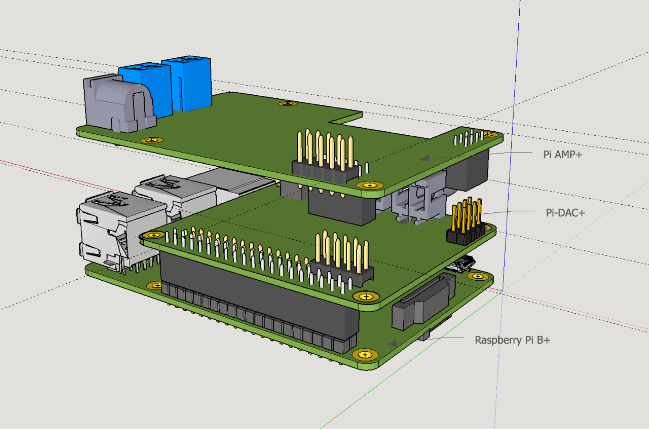Click the Raspberry Pi B+ label
This screenshot has height=429, width=649.
click(512, 340)
